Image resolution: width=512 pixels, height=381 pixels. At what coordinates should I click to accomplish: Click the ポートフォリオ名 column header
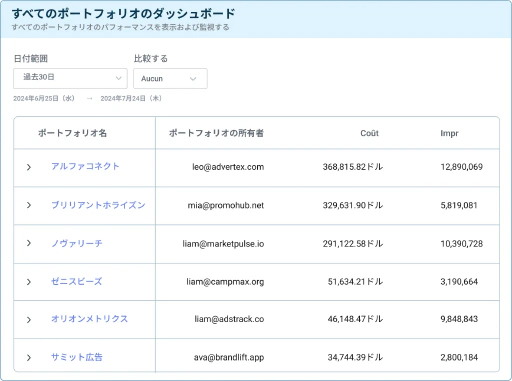tap(72, 133)
